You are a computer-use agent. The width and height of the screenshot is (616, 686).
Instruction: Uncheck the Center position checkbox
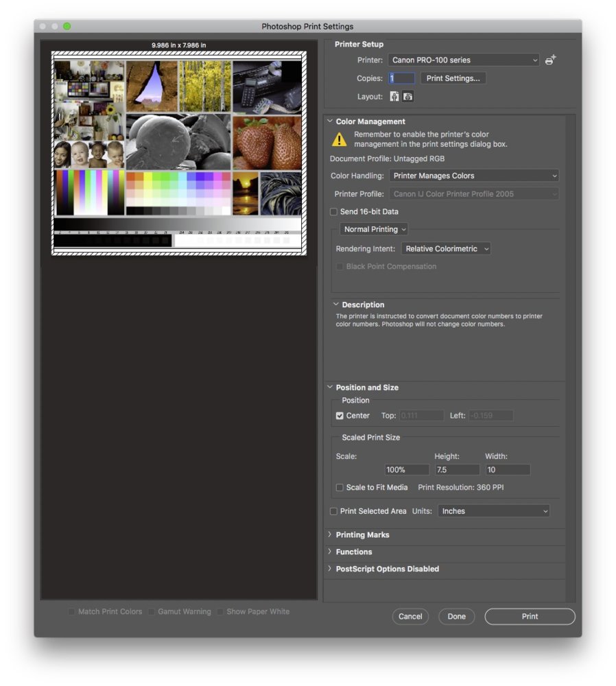point(340,416)
